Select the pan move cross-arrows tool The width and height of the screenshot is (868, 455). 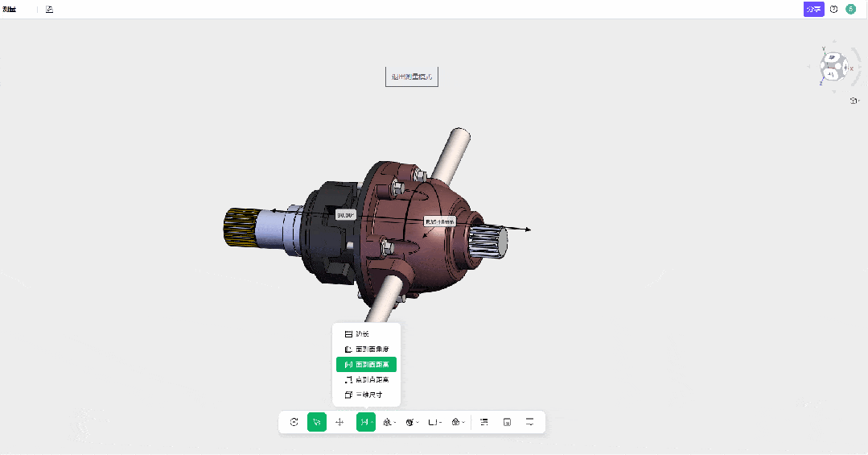(340, 422)
